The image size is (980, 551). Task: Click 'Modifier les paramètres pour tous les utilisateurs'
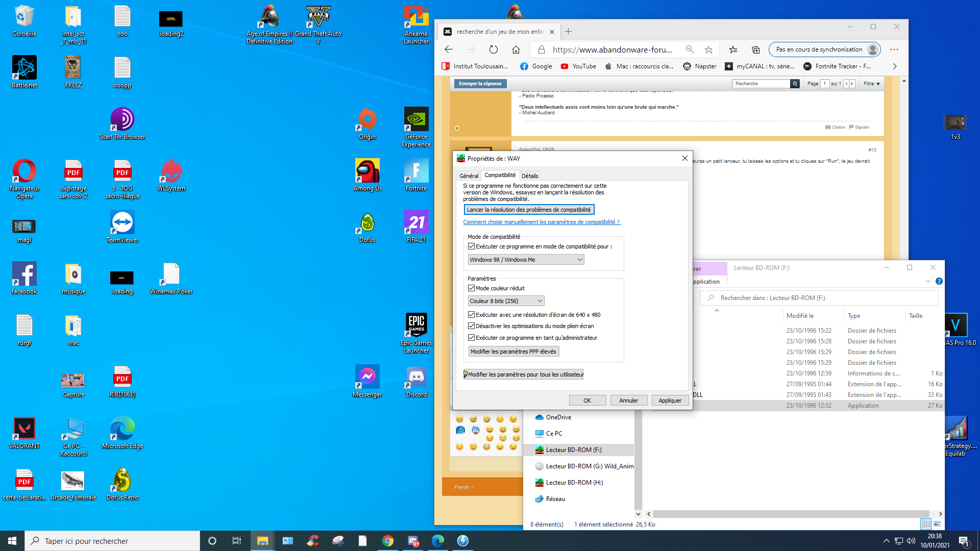(x=524, y=374)
